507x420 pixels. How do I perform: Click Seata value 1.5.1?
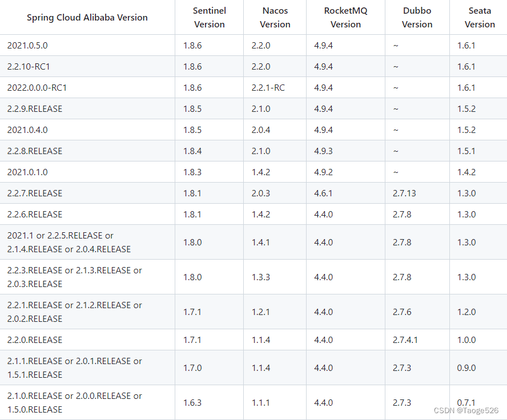(x=466, y=151)
